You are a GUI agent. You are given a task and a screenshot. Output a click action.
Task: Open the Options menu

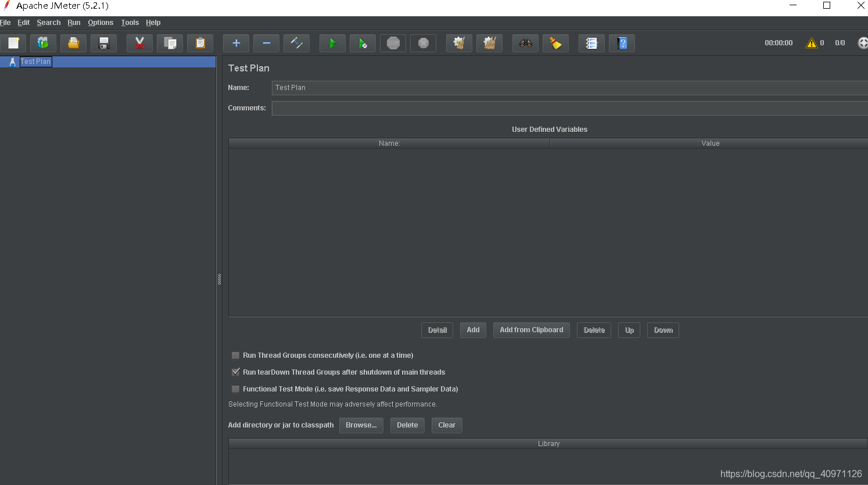tap(101, 23)
